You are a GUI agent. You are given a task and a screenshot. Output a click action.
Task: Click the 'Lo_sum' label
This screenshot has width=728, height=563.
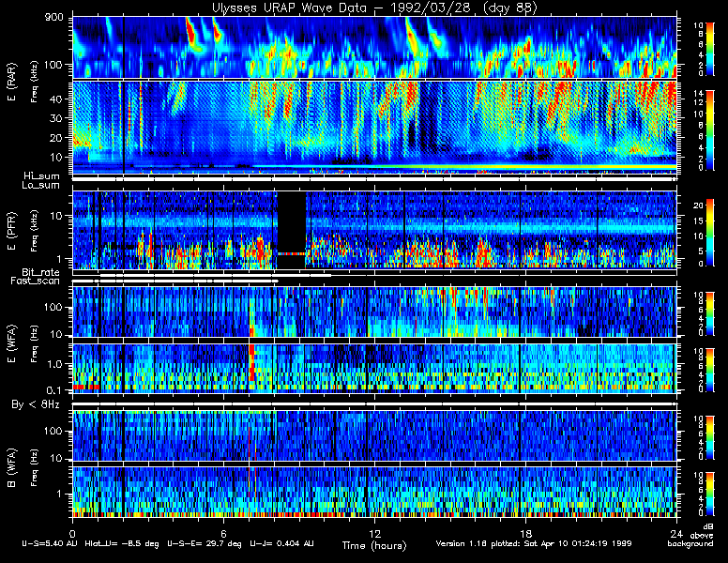click(40, 186)
